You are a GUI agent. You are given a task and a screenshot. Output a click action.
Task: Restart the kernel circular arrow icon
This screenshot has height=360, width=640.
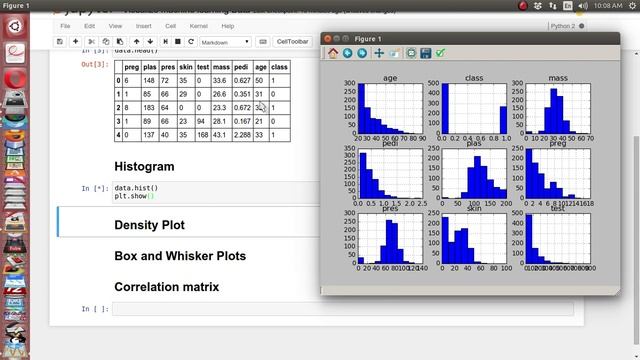pos(191,42)
